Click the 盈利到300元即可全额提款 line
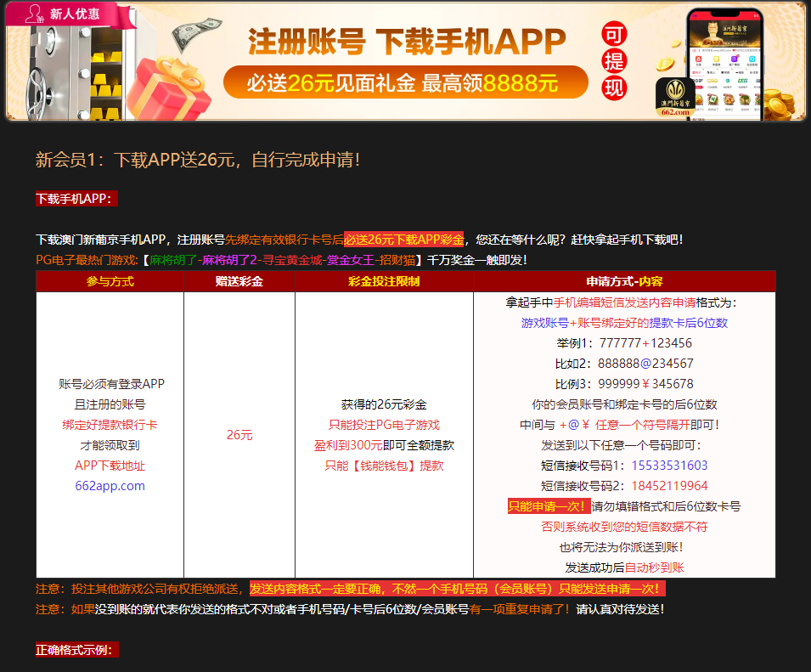Screen dimensions: 811x672 point(384,445)
